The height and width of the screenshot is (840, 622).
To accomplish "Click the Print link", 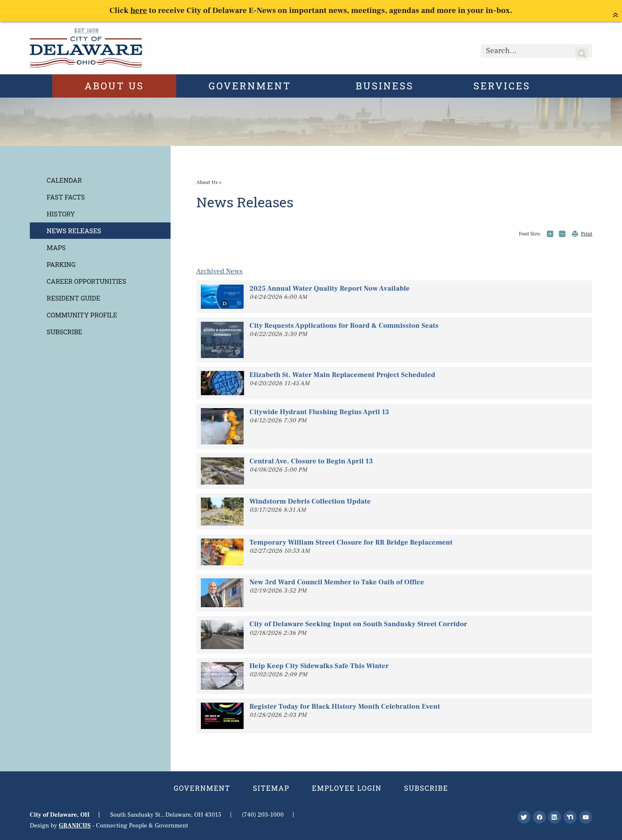I will [586, 234].
